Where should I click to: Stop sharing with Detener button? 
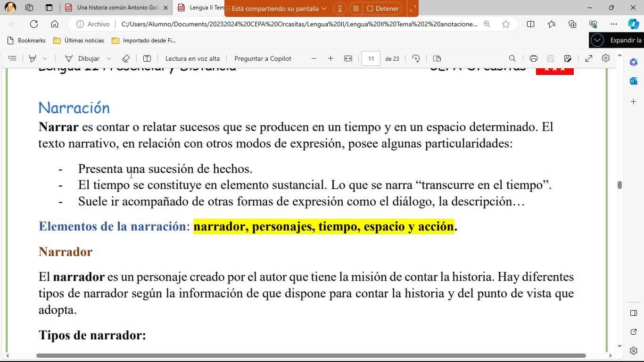tap(383, 8)
